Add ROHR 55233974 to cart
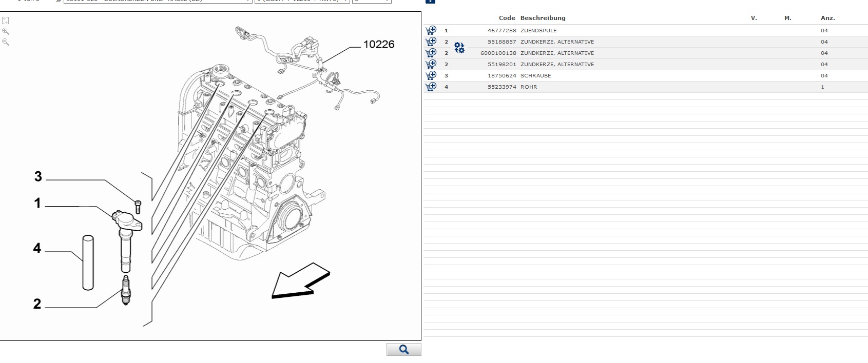 coord(431,87)
